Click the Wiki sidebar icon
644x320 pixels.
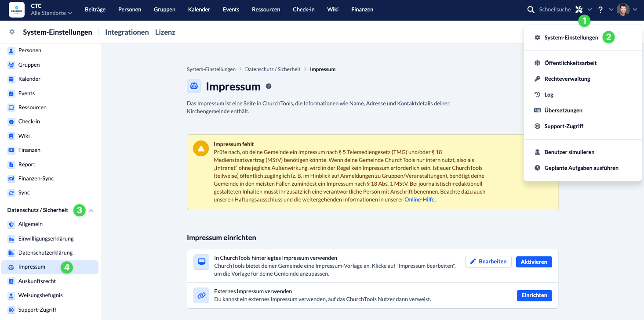pyautogui.click(x=11, y=136)
